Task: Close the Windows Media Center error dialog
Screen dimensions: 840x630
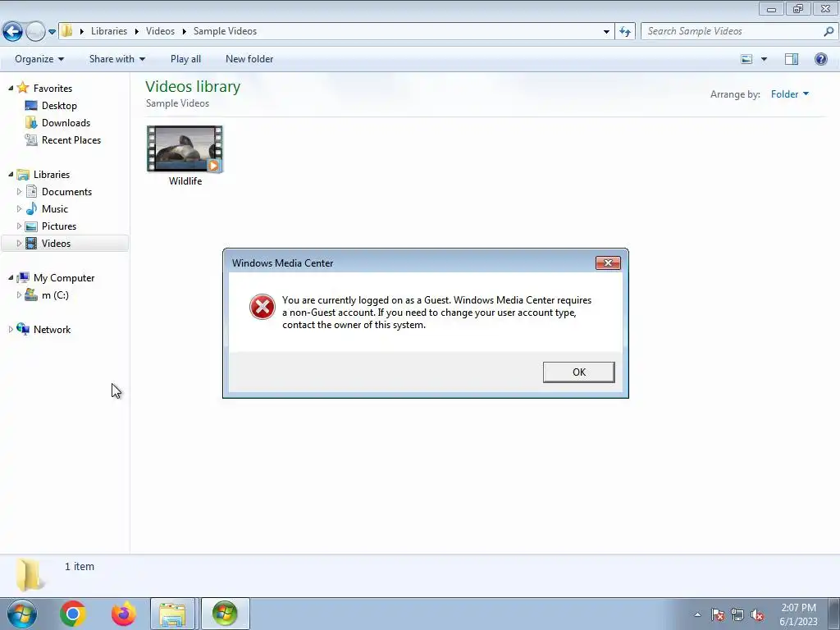Action: tap(608, 262)
